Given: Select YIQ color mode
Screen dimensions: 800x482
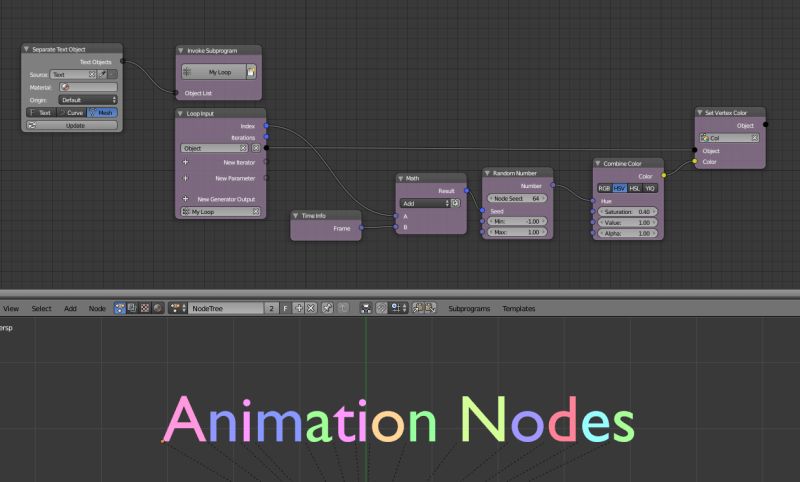Looking at the screenshot, I should click(649, 188).
